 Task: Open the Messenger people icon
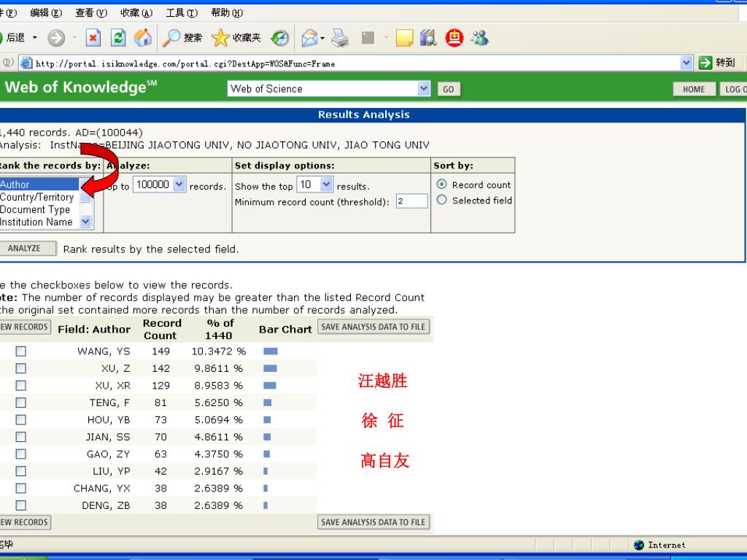click(480, 38)
